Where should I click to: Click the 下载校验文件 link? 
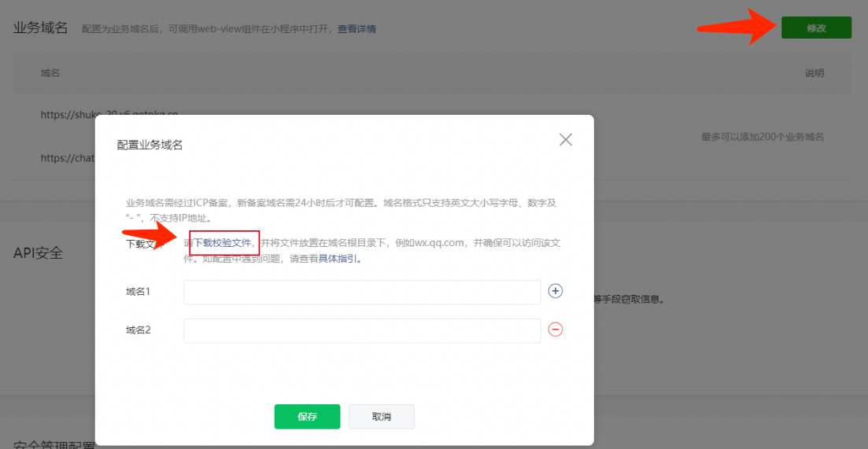(223, 243)
